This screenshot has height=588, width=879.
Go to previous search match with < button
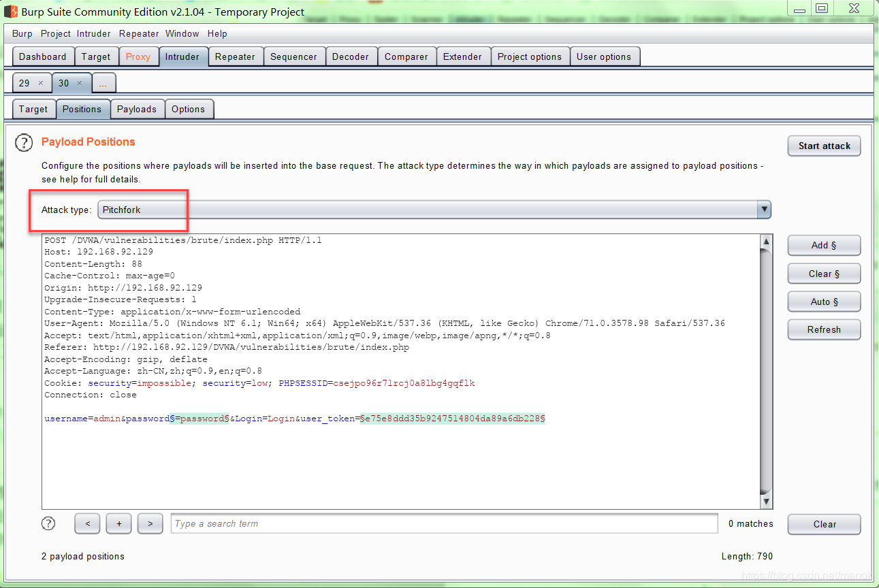point(87,523)
